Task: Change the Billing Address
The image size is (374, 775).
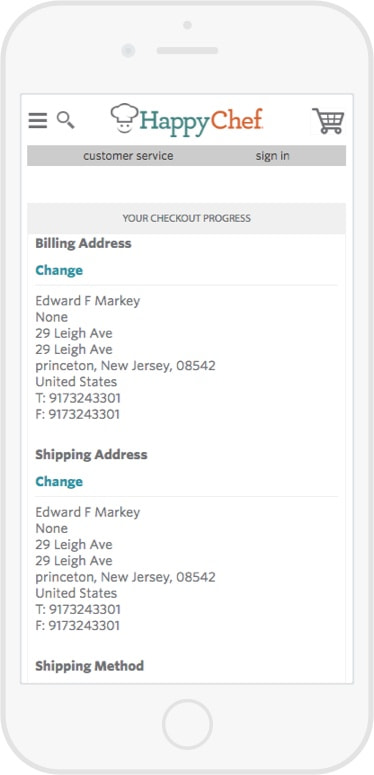Action: (59, 270)
